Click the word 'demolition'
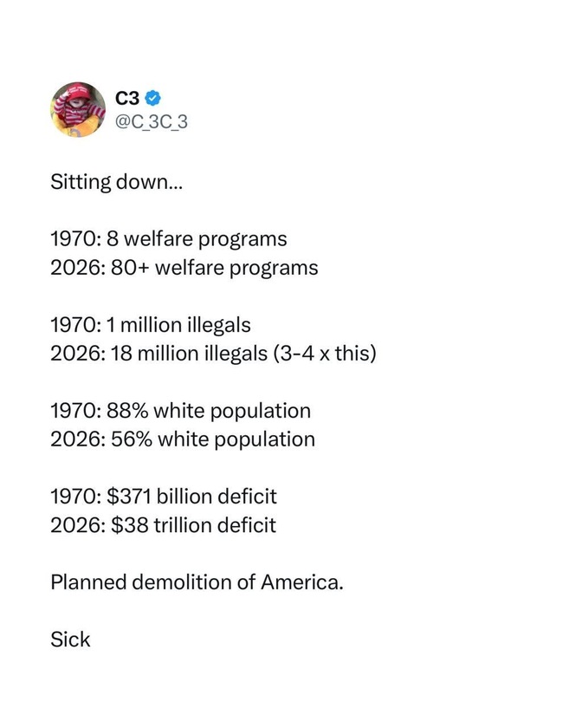This screenshot has width=582, height=728. point(173,582)
